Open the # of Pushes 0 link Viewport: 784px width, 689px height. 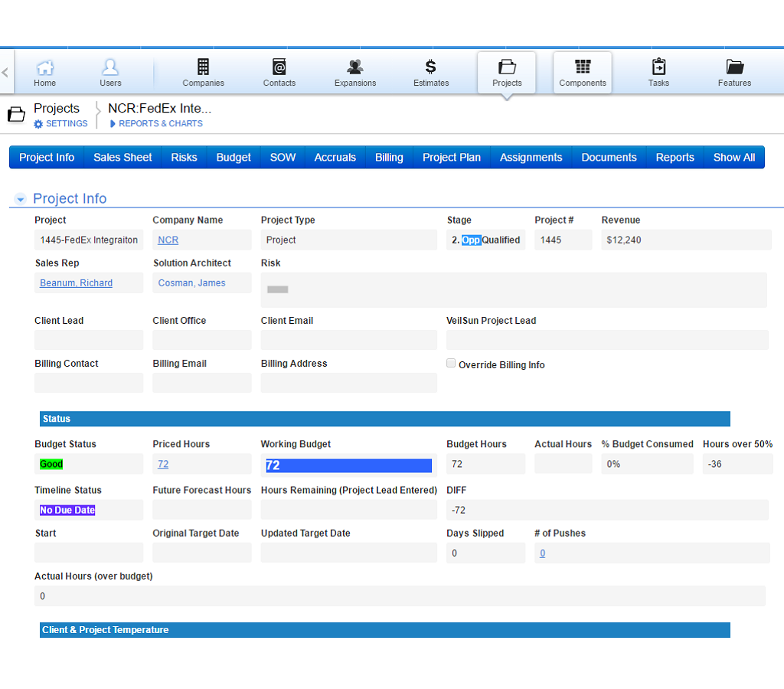tap(543, 553)
